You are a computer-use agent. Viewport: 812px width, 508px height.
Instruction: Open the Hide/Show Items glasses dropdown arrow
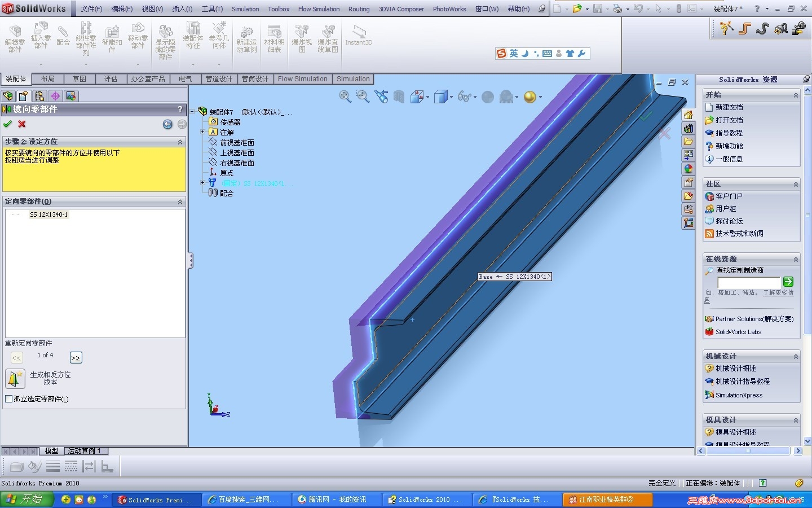475,98
